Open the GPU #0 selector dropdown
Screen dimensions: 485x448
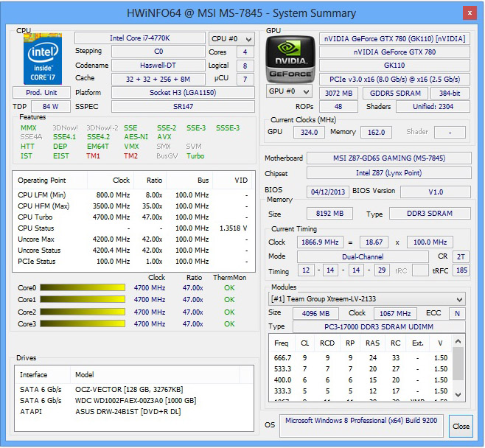[289, 91]
